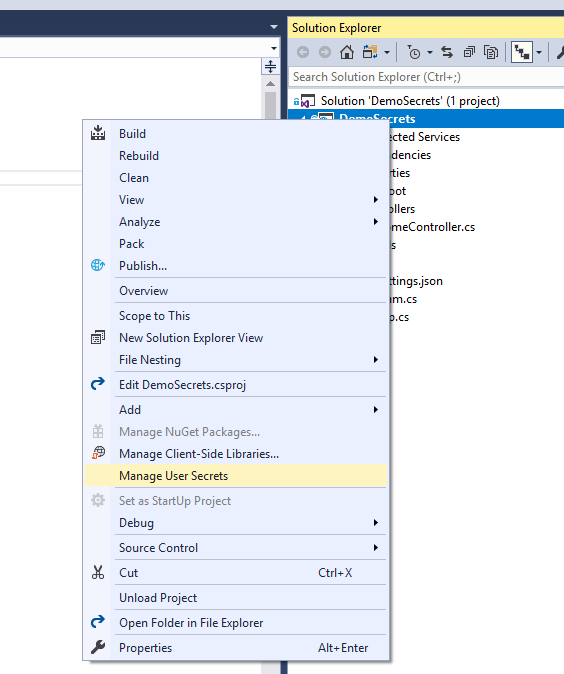Expand the Add submenu arrow
Viewport: 564px width, 674px height.
[376, 410]
